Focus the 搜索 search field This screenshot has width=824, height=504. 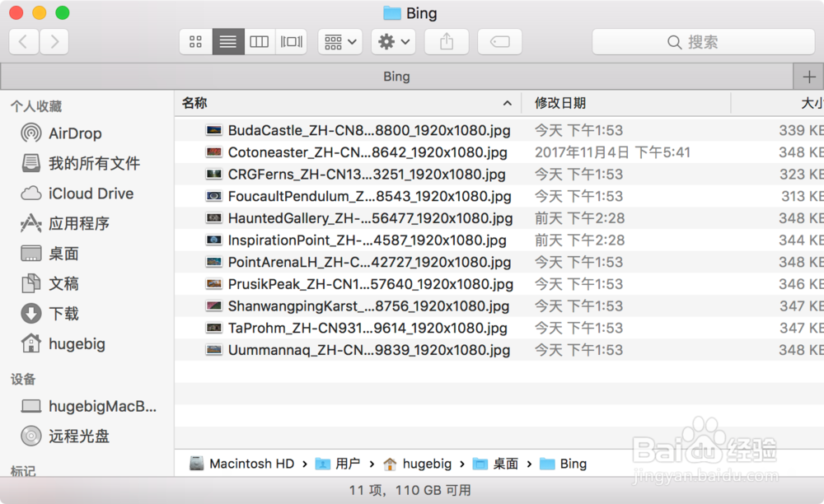coord(703,42)
